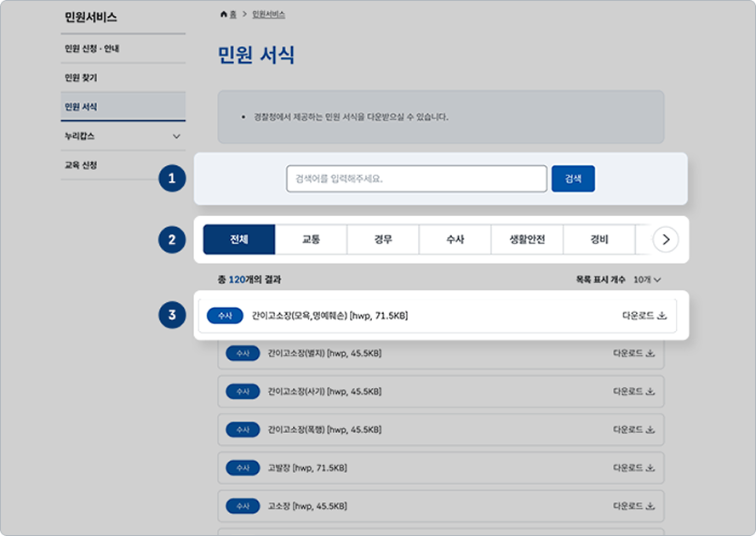The height and width of the screenshot is (536, 756).
Task: Download 간이고소장(사기) file
Action: [x=634, y=391]
